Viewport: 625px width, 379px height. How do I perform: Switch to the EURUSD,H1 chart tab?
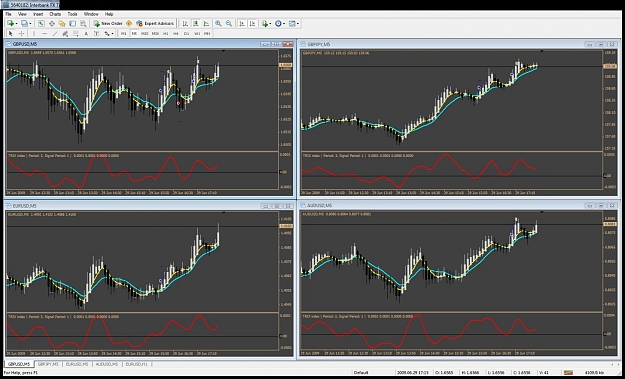tap(136, 364)
